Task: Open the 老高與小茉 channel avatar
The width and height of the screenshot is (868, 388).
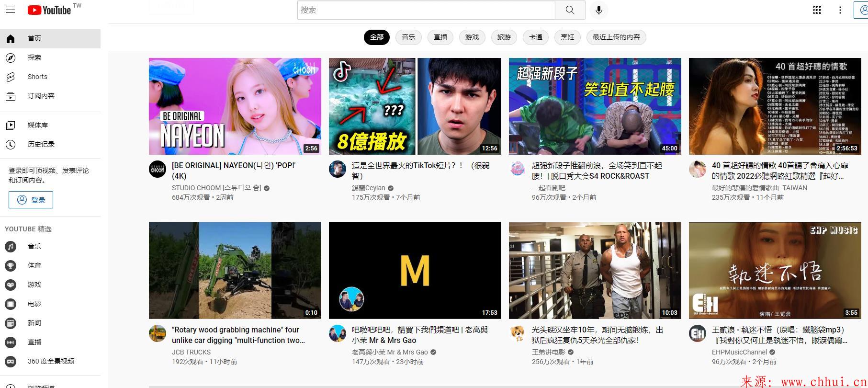Action: [x=338, y=333]
